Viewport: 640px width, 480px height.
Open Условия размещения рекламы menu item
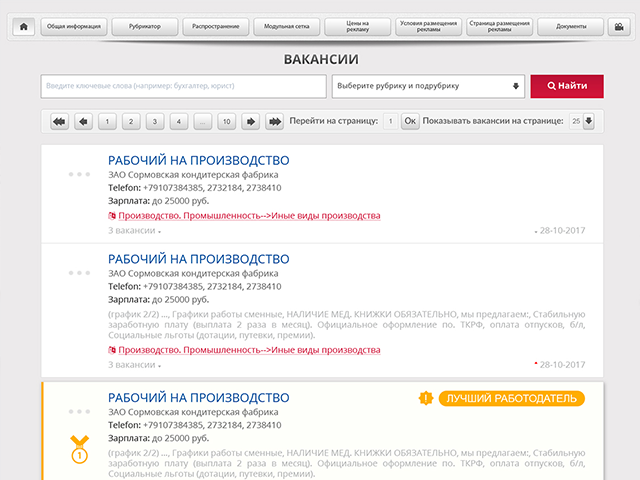coord(429,27)
